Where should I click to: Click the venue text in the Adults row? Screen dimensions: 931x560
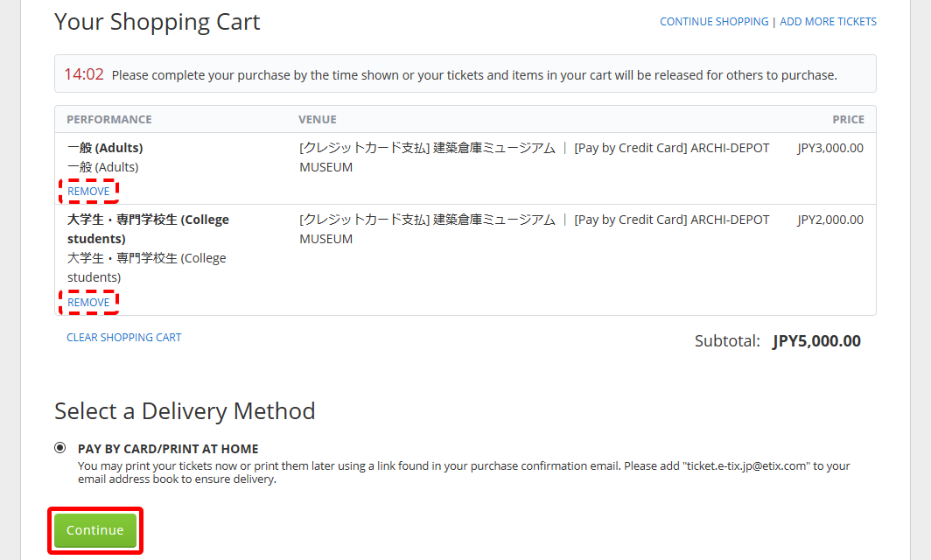point(534,157)
